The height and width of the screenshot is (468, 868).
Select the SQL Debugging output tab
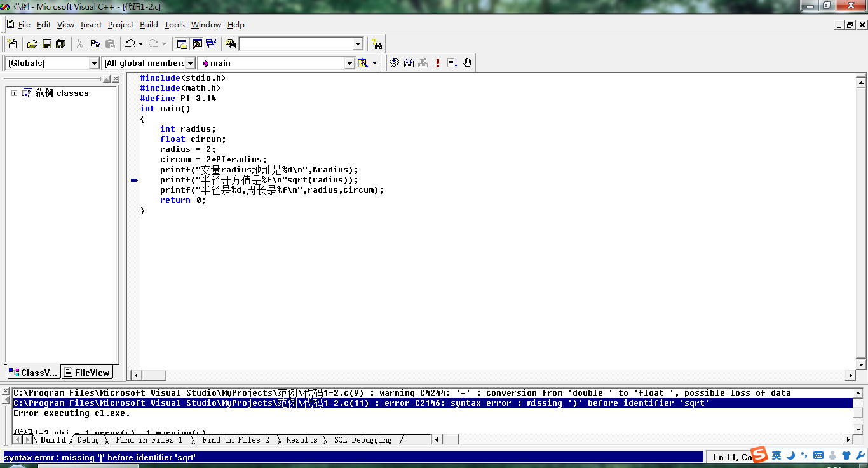click(363, 440)
